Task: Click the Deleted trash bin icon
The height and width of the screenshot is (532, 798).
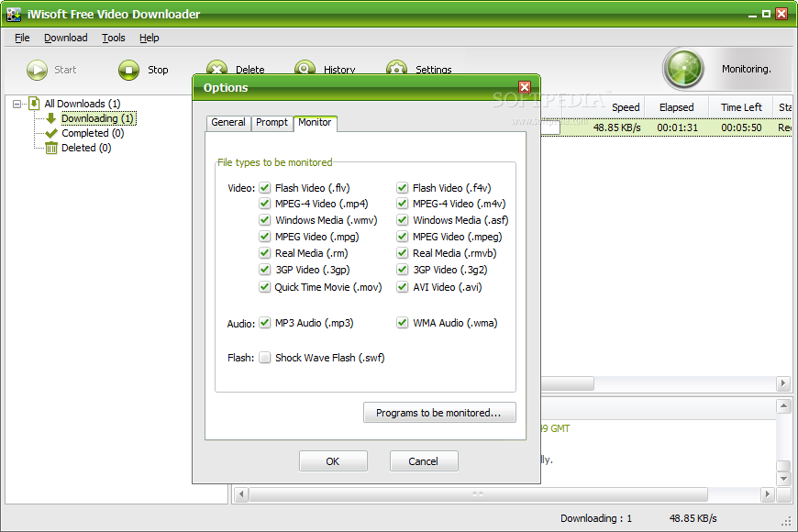Action: click(50, 149)
